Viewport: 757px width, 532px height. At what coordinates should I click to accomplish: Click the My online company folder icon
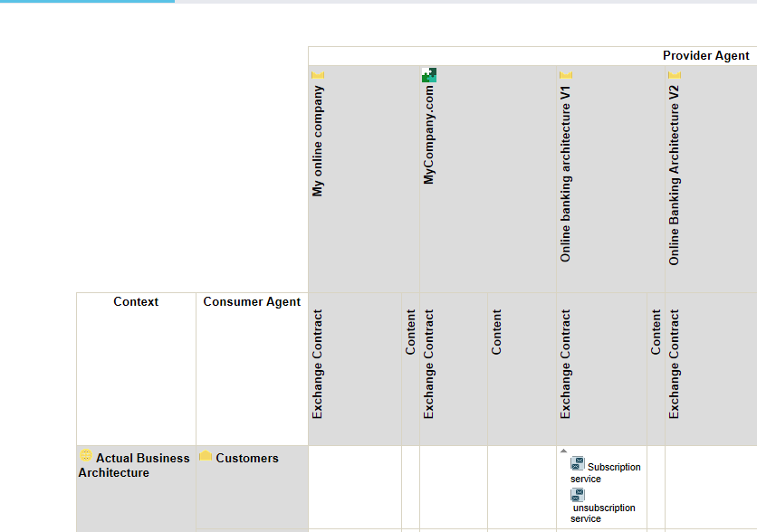pos(317,76)
